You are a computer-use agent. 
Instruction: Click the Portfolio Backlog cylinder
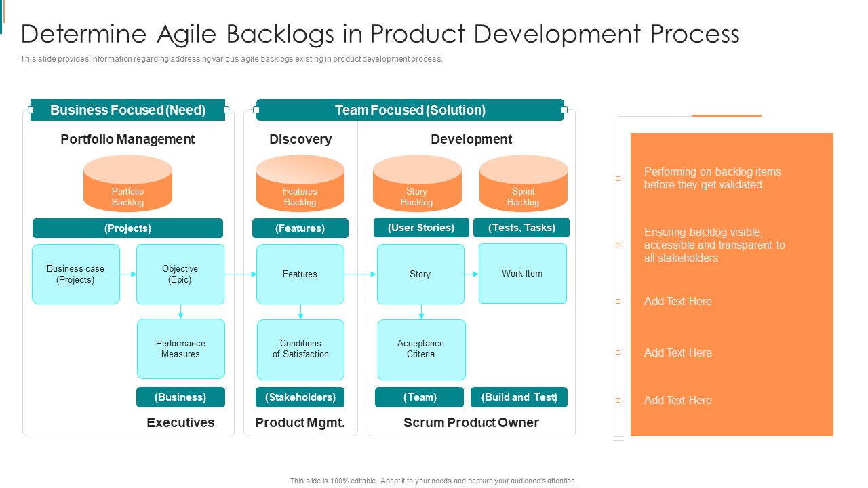click(x=127, y=183)
